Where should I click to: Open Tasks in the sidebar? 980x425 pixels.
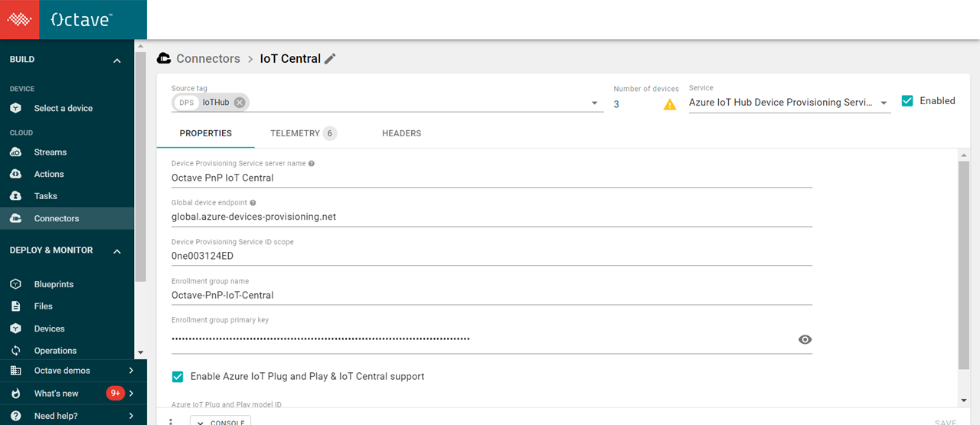click(46, 196)
